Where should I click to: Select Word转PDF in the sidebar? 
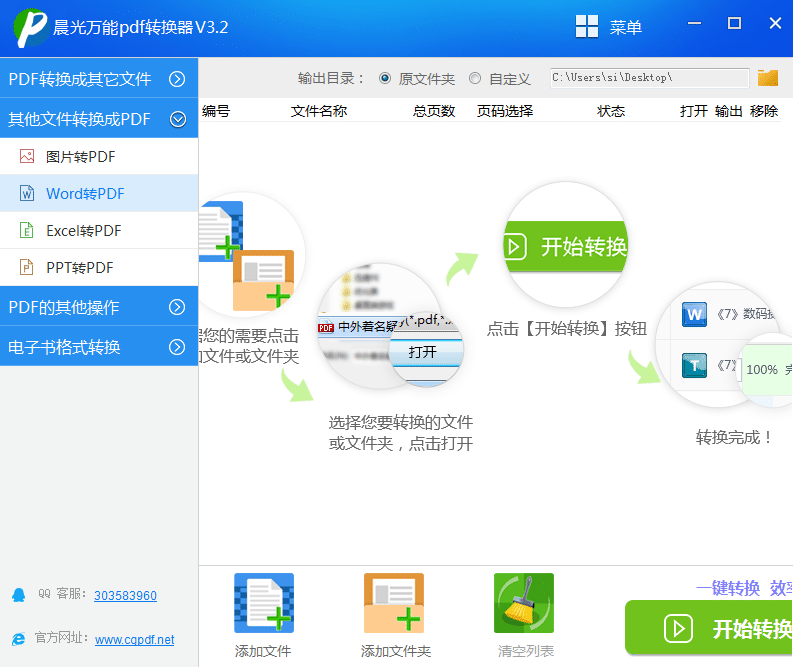(x=99, y=193)
